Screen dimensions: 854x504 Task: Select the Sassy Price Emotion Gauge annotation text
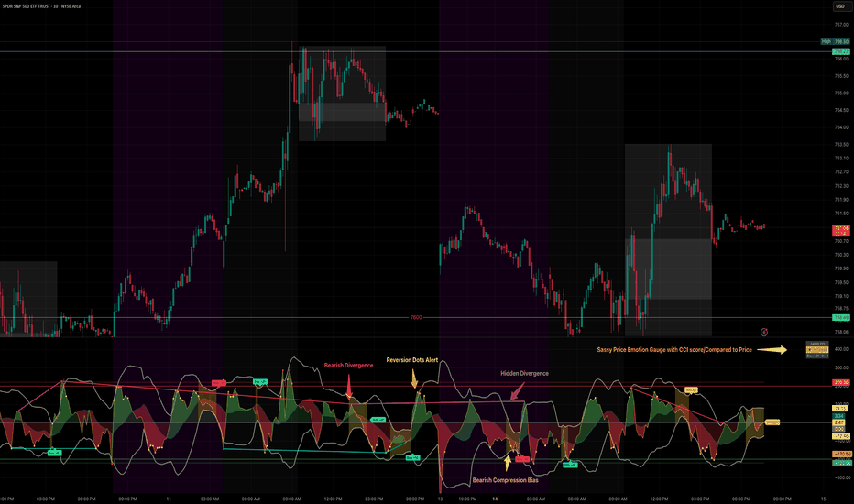point(674,350)
